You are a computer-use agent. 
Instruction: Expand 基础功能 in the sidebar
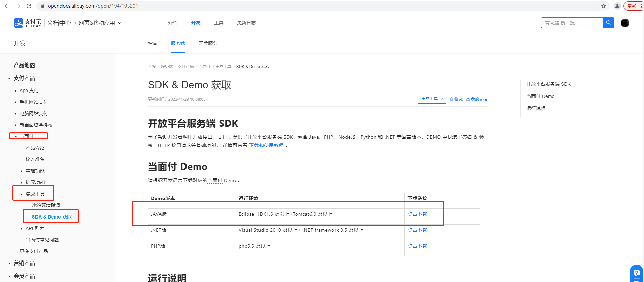(22, 171)
